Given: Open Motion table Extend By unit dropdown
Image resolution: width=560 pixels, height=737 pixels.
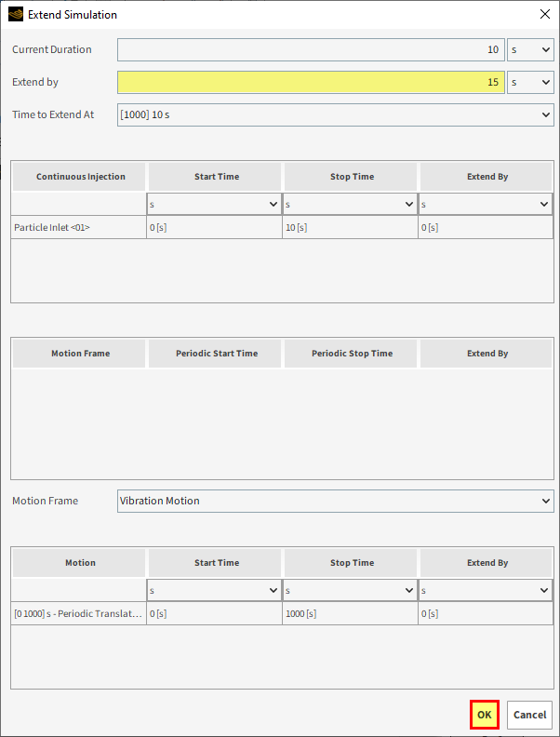Looking at the screenshot, I should [x=486, y=590].
